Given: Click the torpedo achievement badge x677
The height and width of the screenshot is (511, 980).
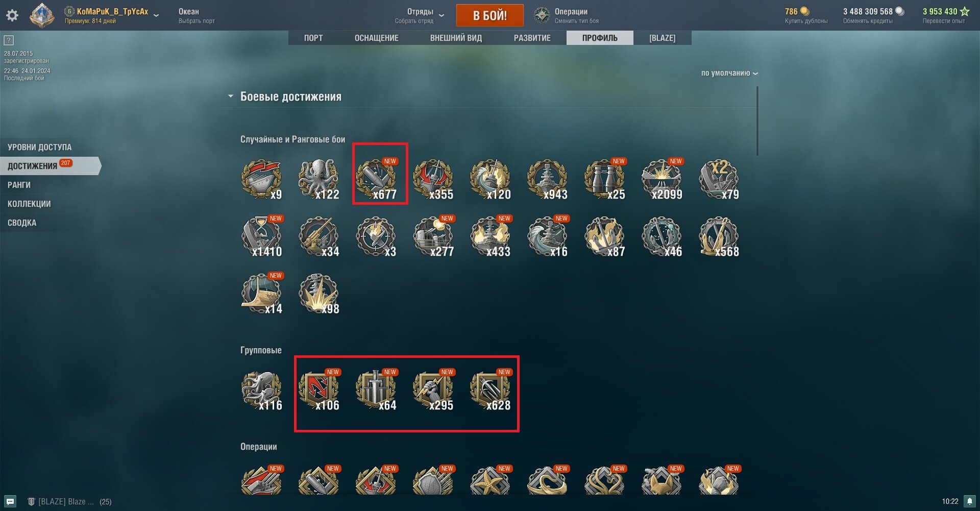Looking at the screenshot, I should click(x=376, y=179).
